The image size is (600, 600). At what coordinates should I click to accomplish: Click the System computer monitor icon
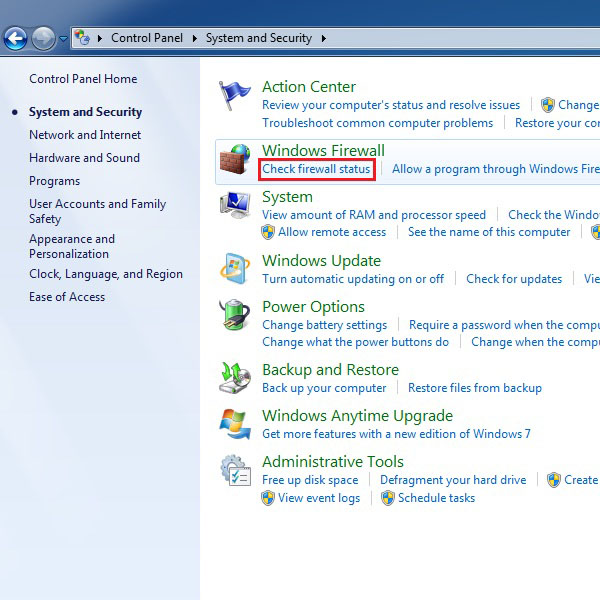235,205
